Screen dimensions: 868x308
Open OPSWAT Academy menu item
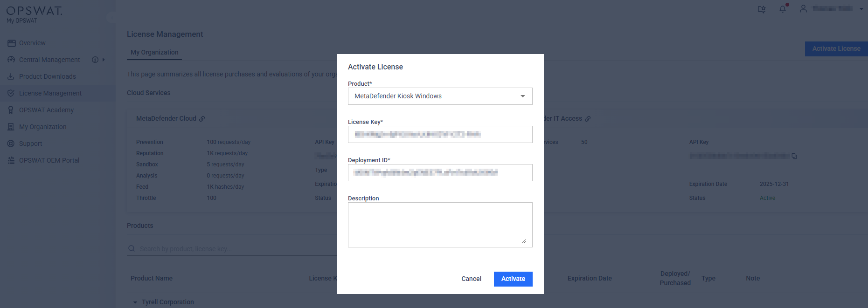[46, 110]
